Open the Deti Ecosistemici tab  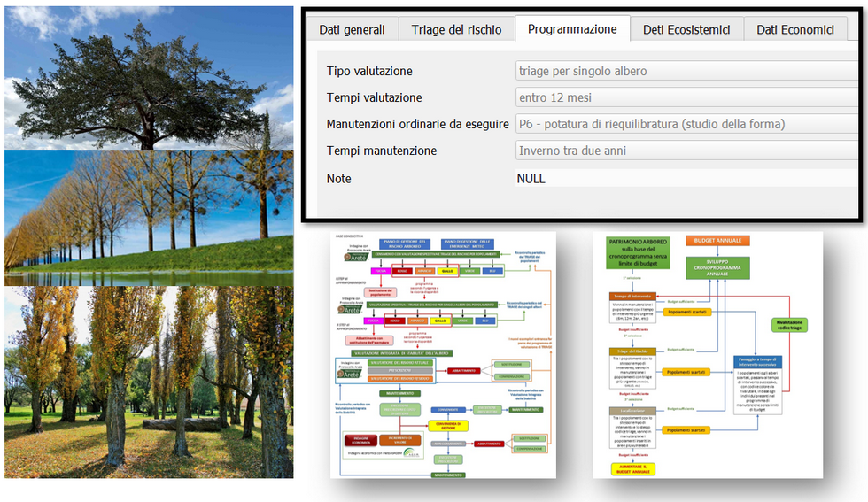click(686, 30)
